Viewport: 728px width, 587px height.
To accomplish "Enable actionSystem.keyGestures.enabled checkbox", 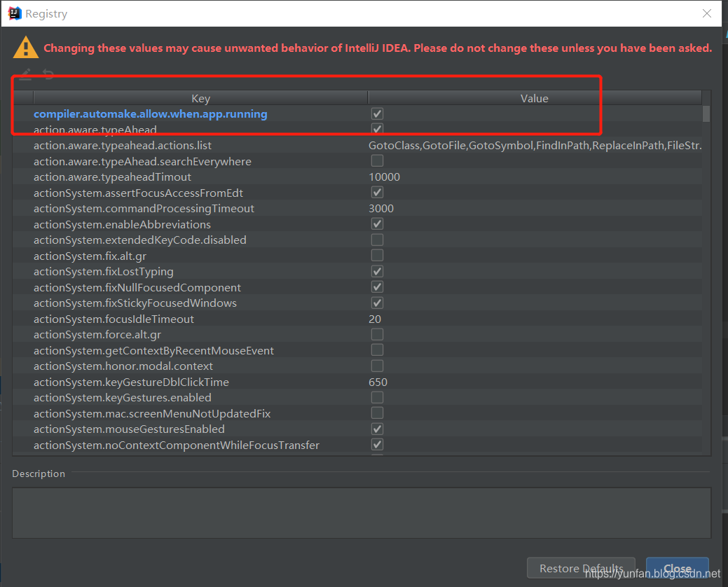I will 377,398.
